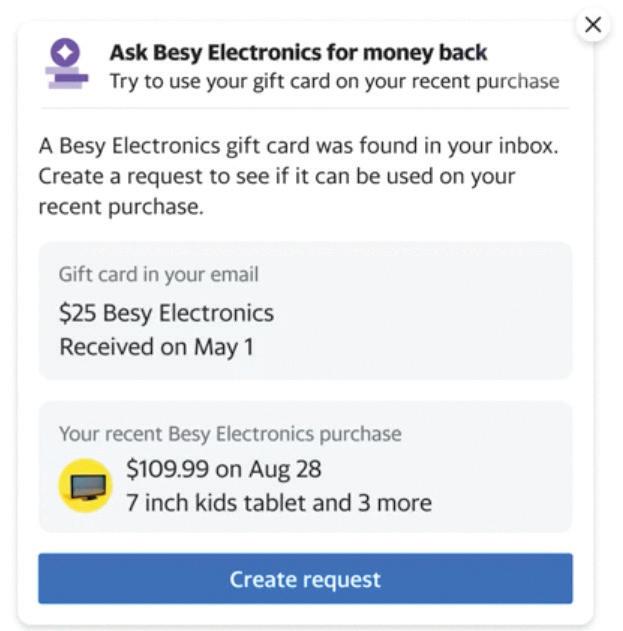623x631 pixels.
Task: Click the "Gift card in your email" label
Action: click(159, 274)
